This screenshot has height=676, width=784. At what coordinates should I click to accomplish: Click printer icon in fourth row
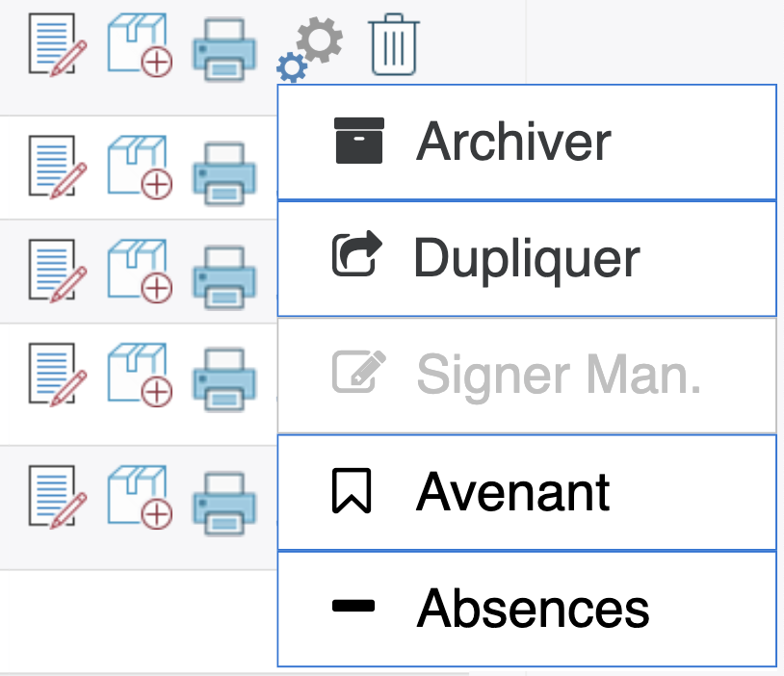tap(224, 379)
